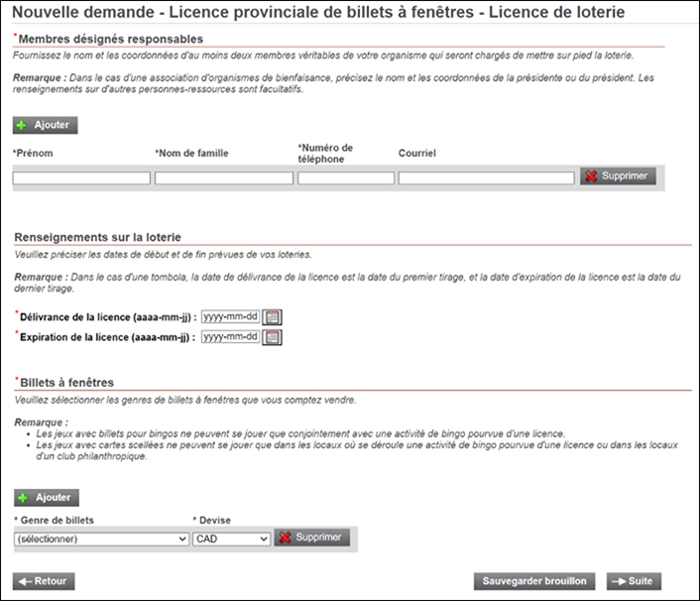This screenshot has height=601, width=700.
Task: Click the 'Devise' label
Action: pyautogui.click(x=215, y=521)
